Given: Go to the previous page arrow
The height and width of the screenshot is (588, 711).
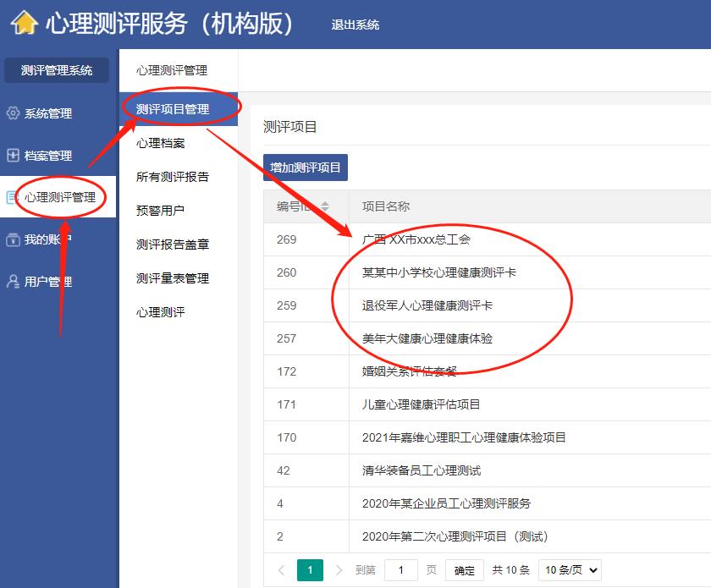Looking at the screenshot, I should (x=282, y=570).
